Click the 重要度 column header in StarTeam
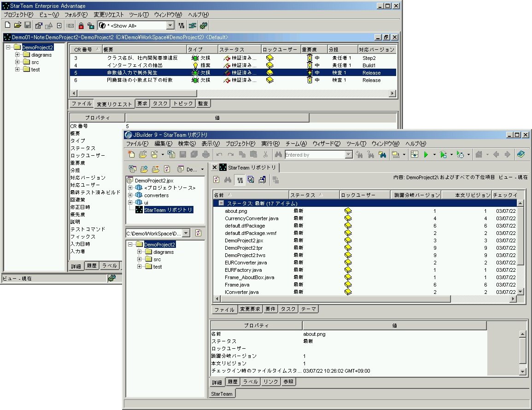Screen dimensions: 532x410 [314, 50]
